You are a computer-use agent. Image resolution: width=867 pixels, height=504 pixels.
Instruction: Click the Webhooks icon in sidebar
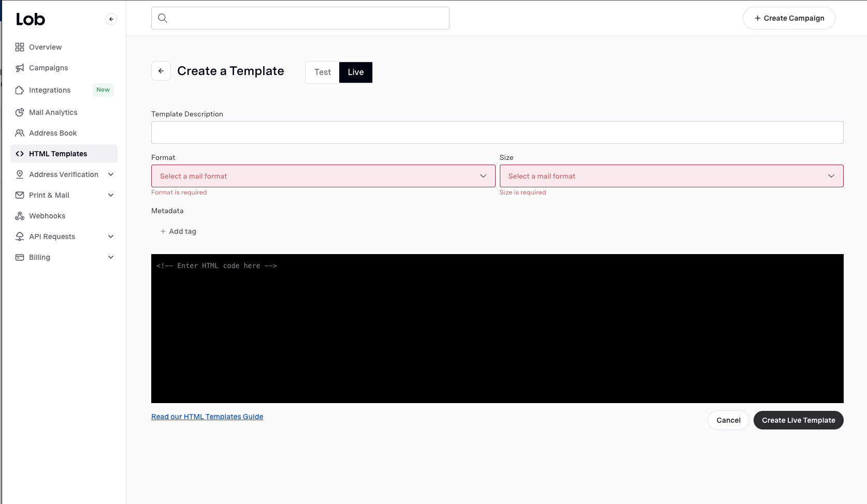point(20,216)
